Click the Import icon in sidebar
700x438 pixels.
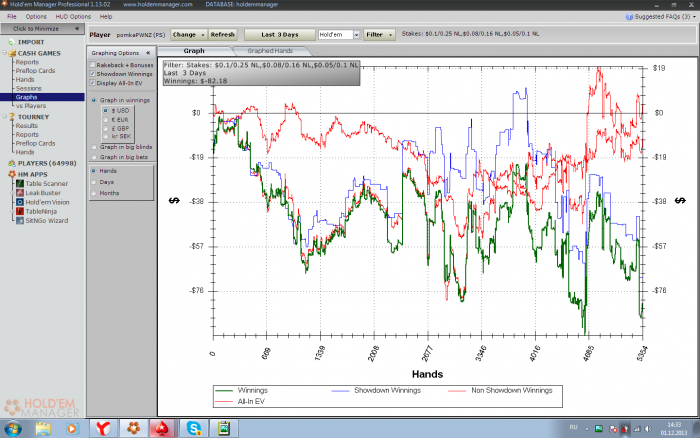12,42
